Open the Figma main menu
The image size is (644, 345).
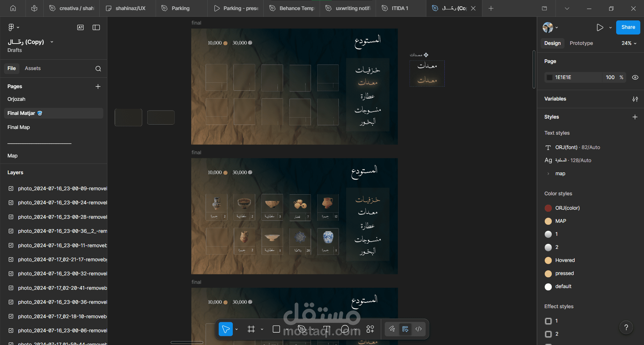click(11, 27)
